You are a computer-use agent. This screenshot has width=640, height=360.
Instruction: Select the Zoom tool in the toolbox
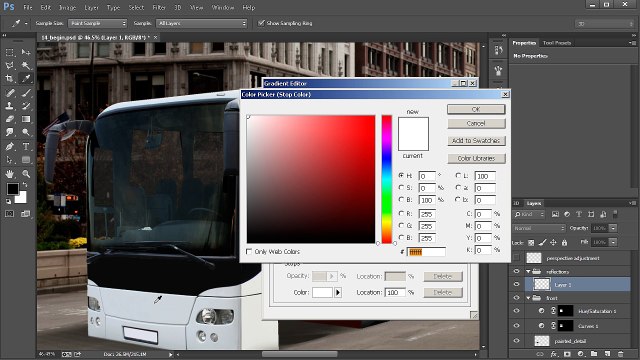coord(26,174)
